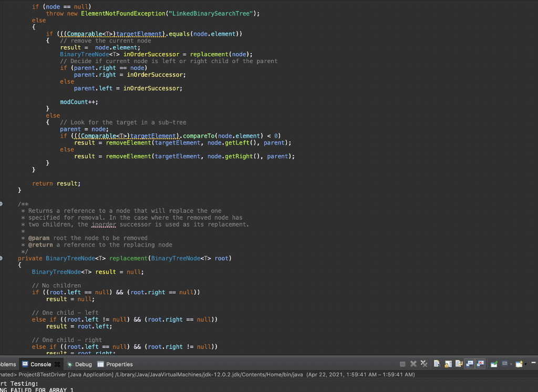Click the Terminate square button in Console
Viewport: 538px width, 392px height.
(x=402, y=364)
